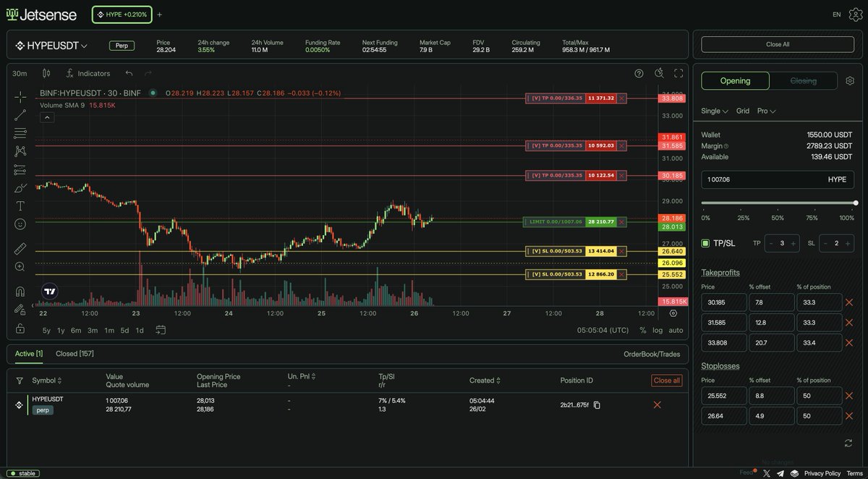Activate the zoom in tool

point(20,267)
